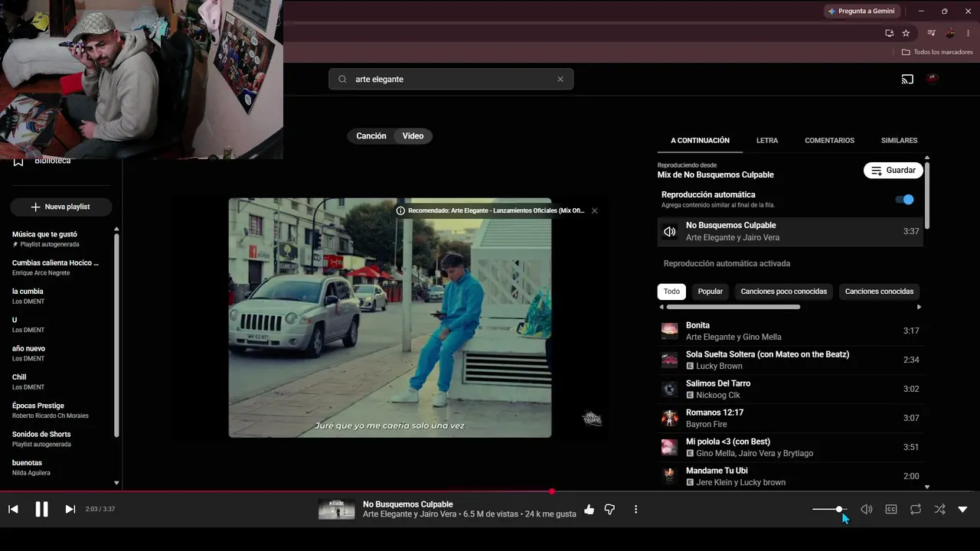The height and width of the screenshot is (551, 980).
Task: Save the queue with Guardar
Action: click(893, 171)
